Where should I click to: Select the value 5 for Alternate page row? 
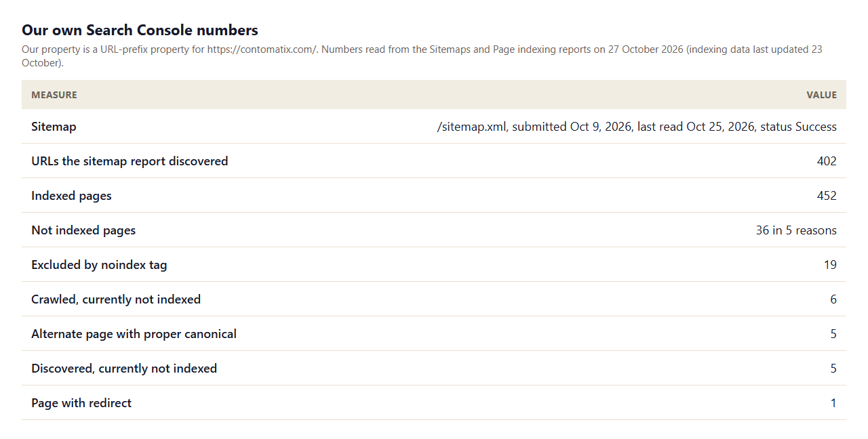tap(833, 334)
